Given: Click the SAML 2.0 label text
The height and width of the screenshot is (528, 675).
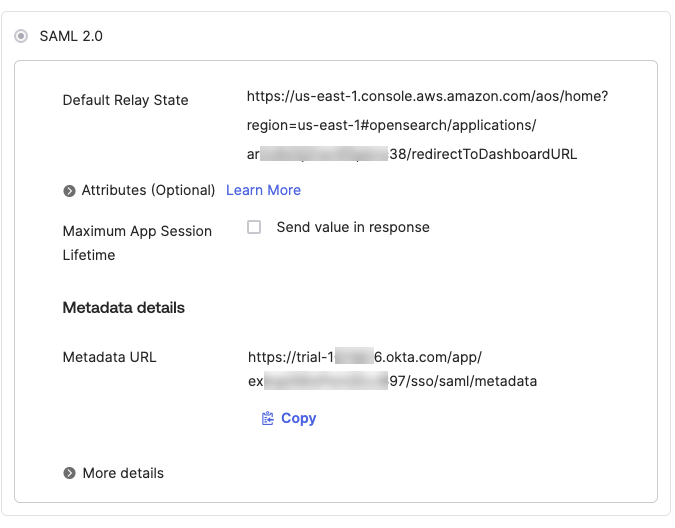Looking at the screenshot, I should click(71, 36).
